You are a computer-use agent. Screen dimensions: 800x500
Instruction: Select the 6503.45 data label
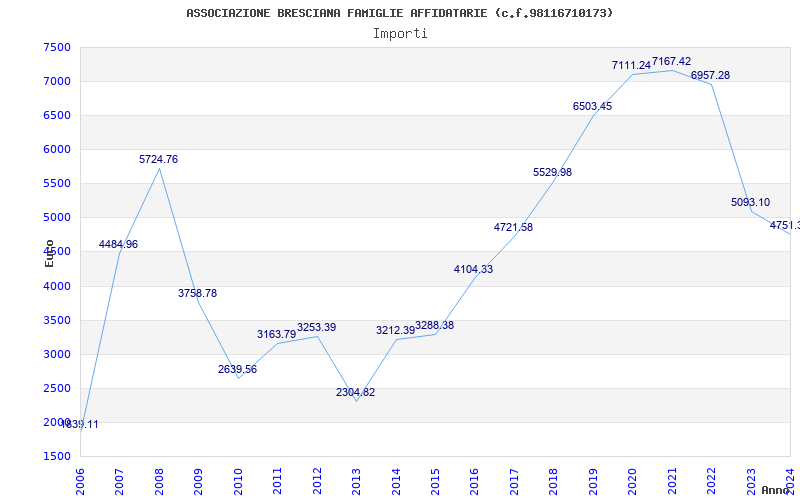[x=592, y=107]
